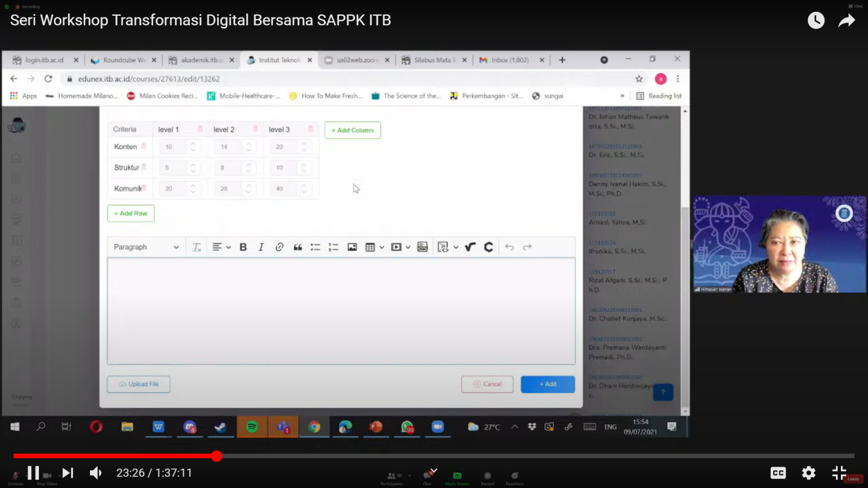Skip to the next video
868x488 pixels.
pyautogui.click(x=68, y=473)
